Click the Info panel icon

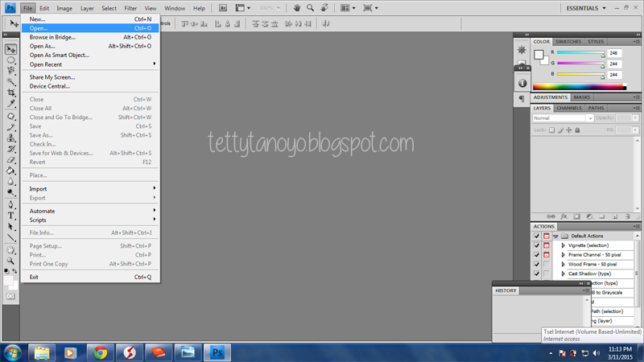point(522,83)
